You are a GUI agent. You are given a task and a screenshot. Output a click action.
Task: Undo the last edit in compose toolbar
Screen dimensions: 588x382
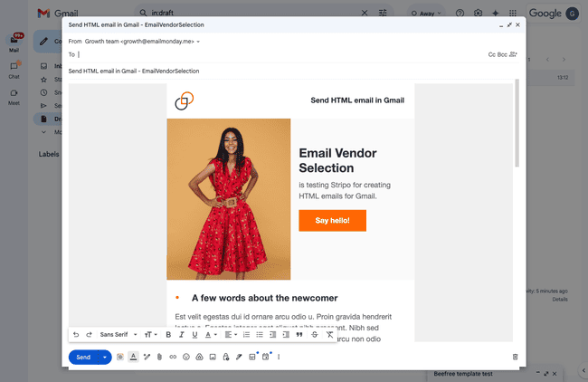click(76, 334)
